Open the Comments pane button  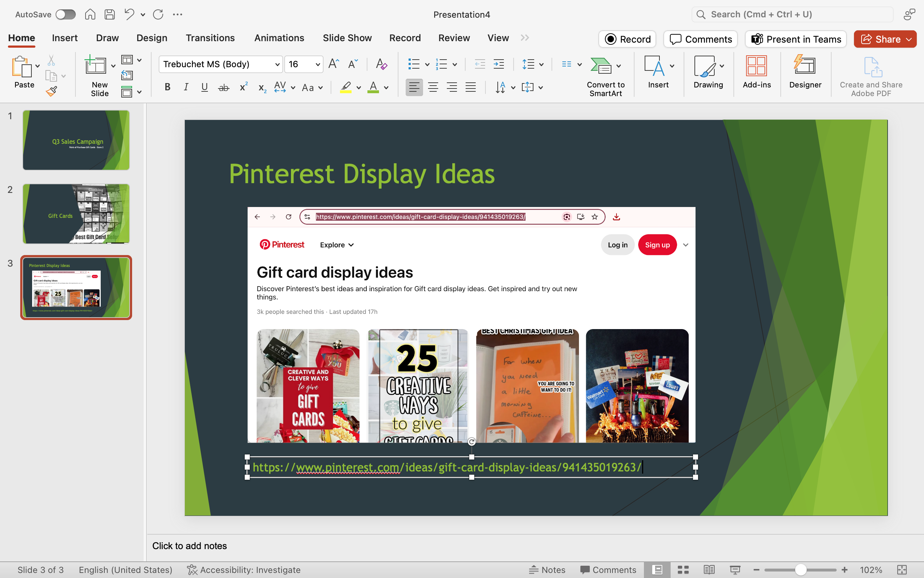tap(701, 39)
